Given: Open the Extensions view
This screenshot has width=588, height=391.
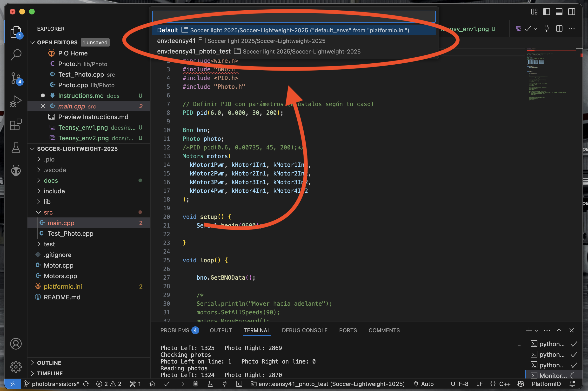Looking at the screenshot, I should click(16, 124).
